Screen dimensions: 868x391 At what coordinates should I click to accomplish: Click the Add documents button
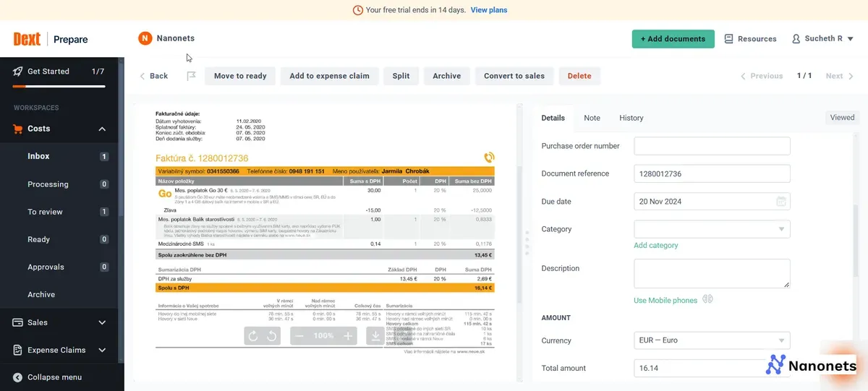[673, 39]
